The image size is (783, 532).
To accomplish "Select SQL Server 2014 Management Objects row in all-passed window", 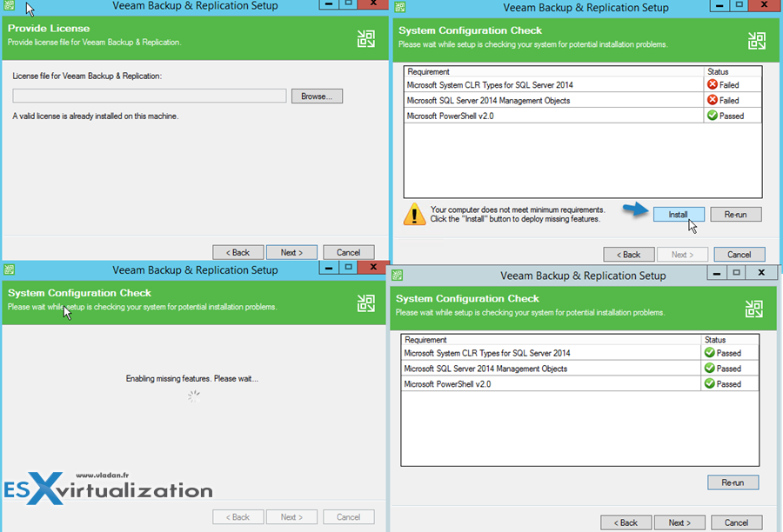I will [x=579, y=369].
